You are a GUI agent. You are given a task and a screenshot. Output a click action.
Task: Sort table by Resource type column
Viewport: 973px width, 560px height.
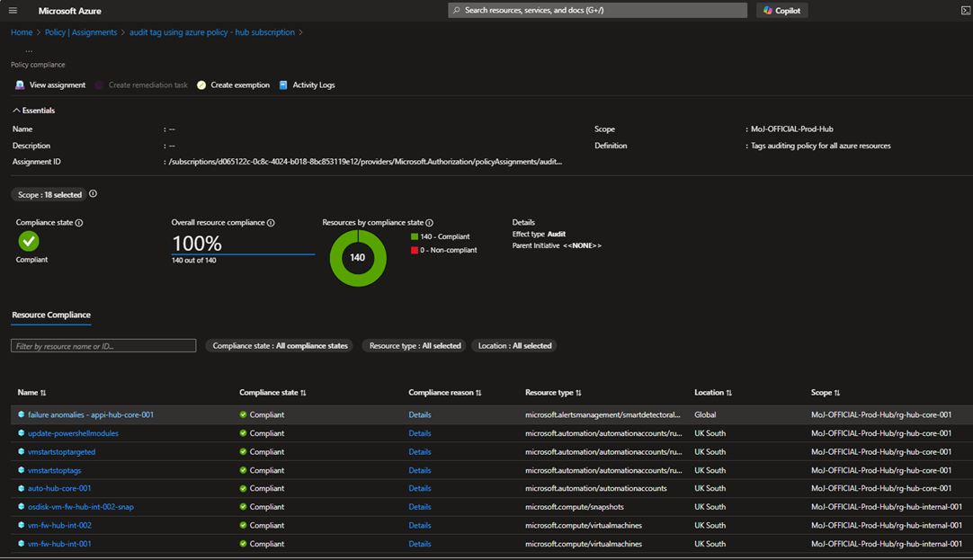point(553,393)
